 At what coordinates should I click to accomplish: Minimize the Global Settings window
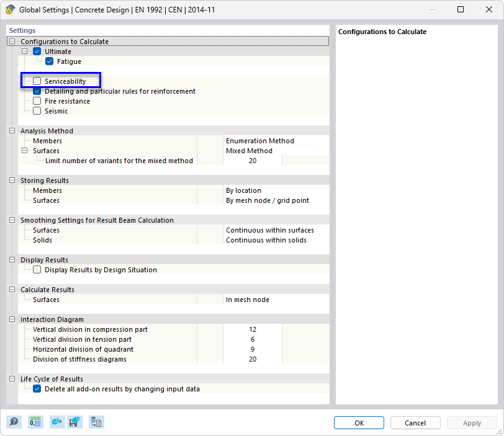click(x=431, y=10)
